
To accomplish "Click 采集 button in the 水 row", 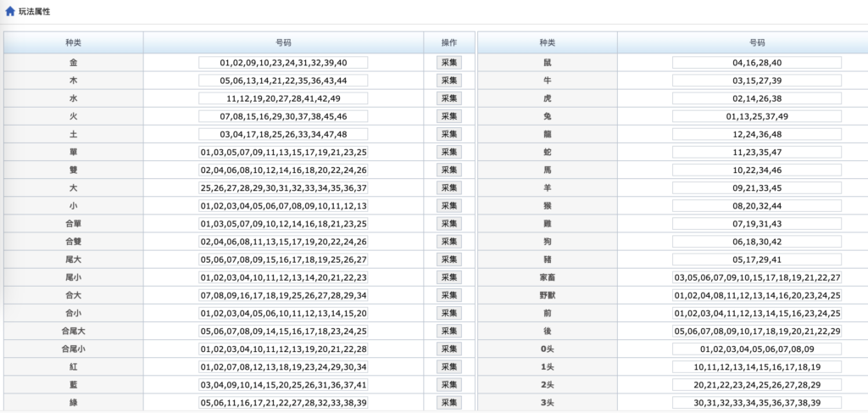I will click(x=448, y=98).
